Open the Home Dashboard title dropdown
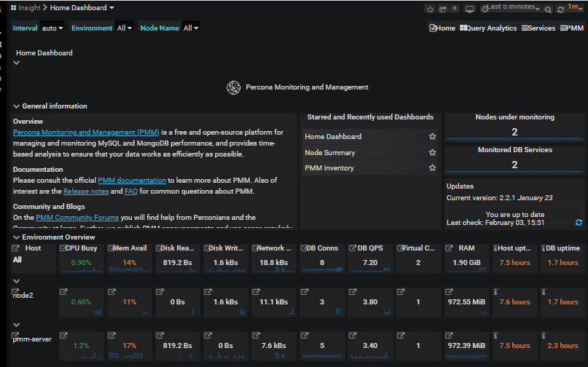This screenshot has height=367, width=588. [82, 8]
